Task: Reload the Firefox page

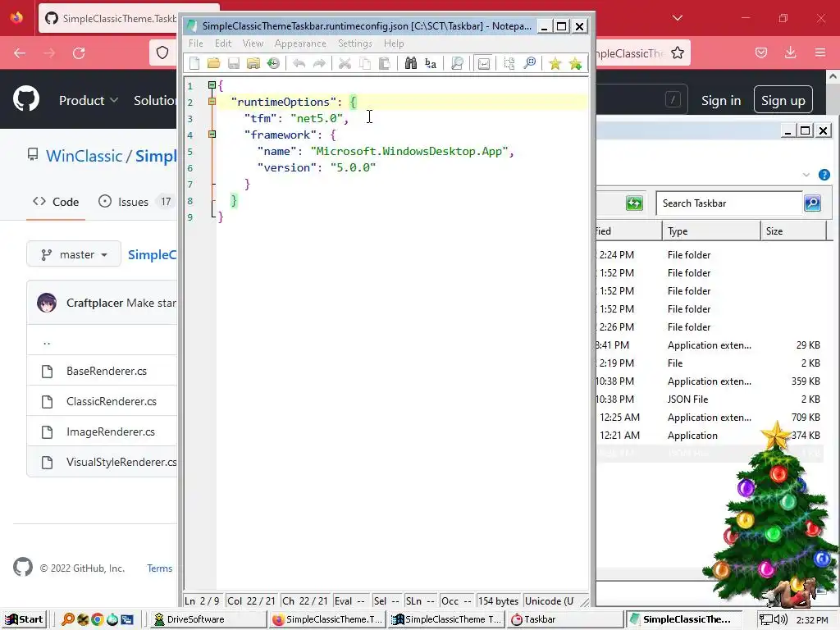Action: click(x=79, y=53)
